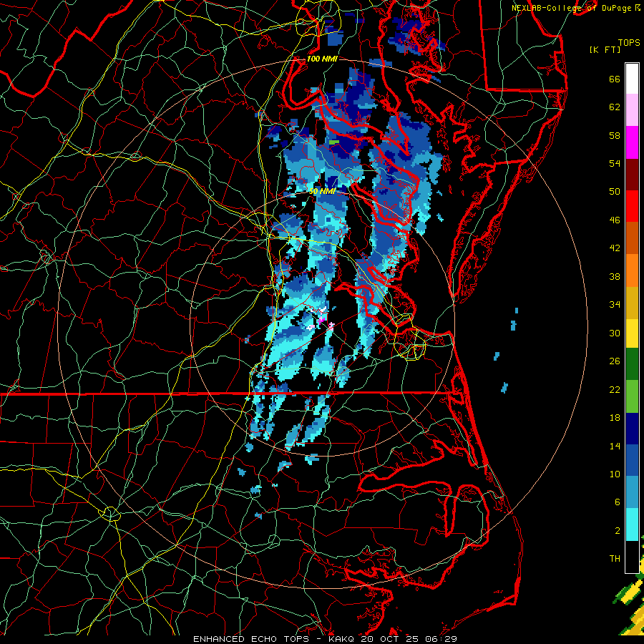Click the 50 NMI range ring label
This screenshot has width=644, height=644.
point(322,191)
